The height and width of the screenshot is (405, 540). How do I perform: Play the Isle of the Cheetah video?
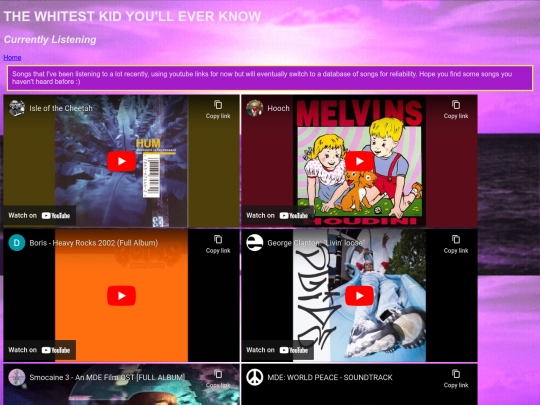121,161
